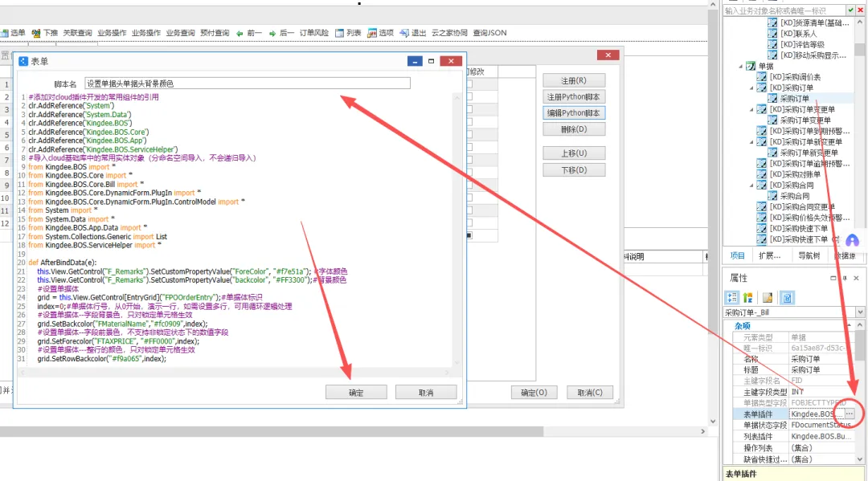Image resolution: width=868 pixels, height=481 pixels.
Task: Collapse the [KD]采购订单新变更单 tree node
Action: coord(751,142)
